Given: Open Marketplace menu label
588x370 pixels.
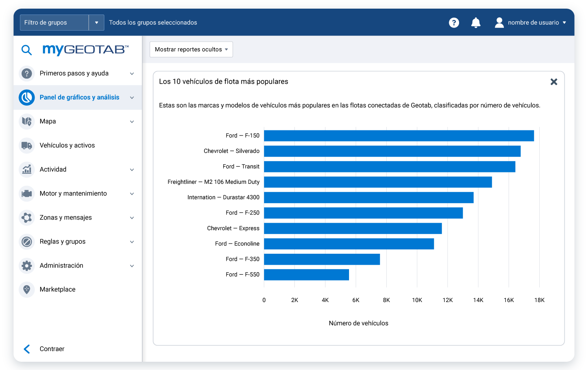Looking at the screenshot, I should (x=57, y=289).
